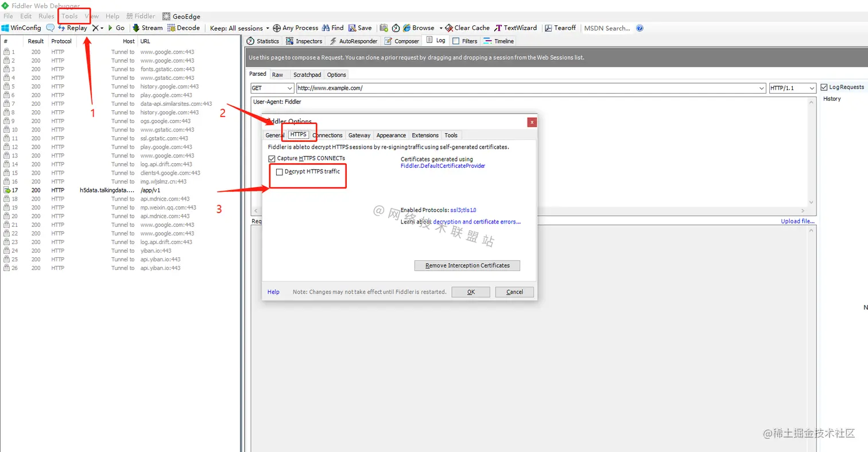Open the Help menu

tap(113, 17)
